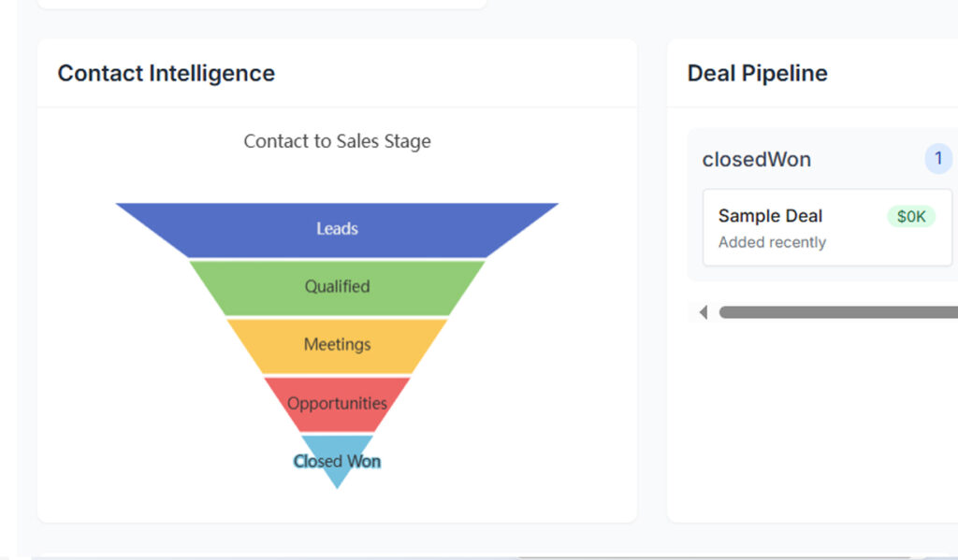Click the Leads funnel segment
The height and width of the screenshot is (560, 958).
pos(337,229)
